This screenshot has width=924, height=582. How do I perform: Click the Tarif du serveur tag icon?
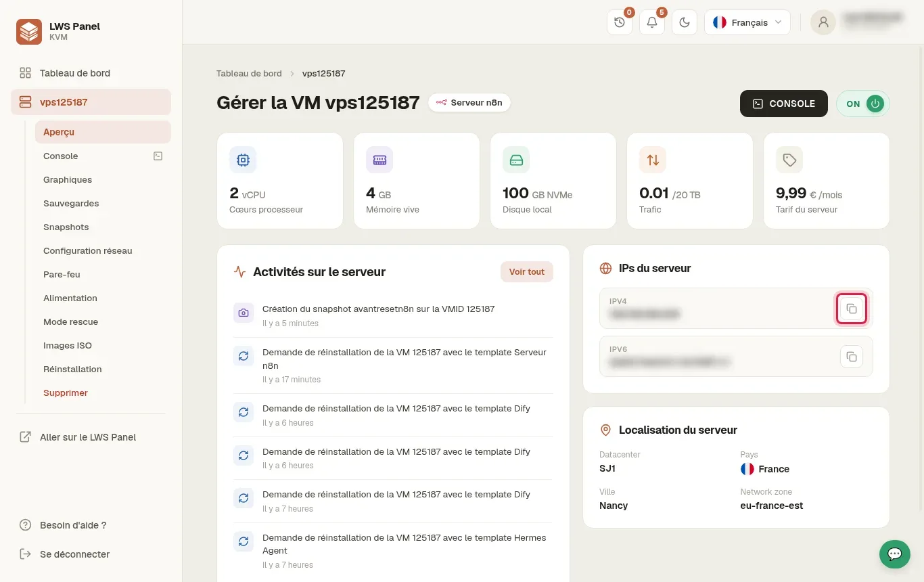[x=789, y=160]
